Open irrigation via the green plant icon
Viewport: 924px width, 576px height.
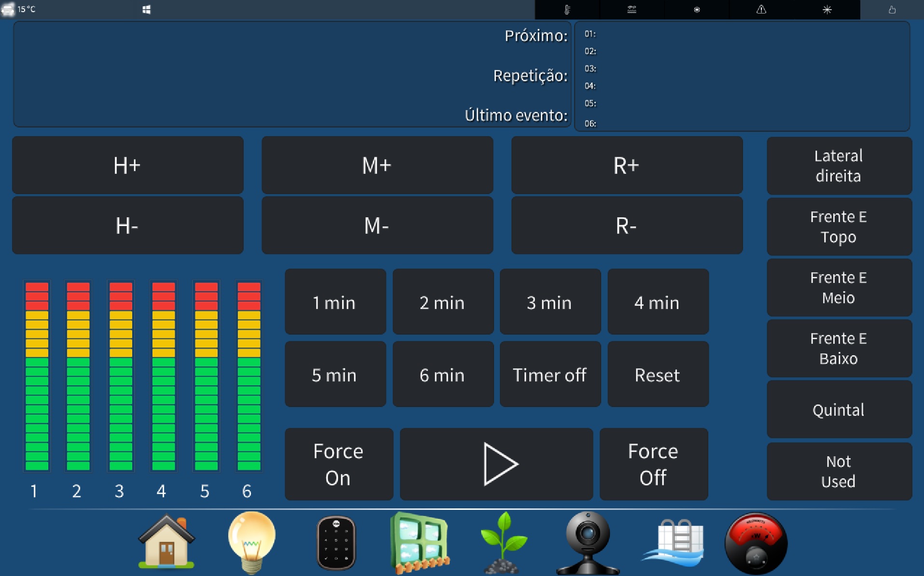pos(504,543)
